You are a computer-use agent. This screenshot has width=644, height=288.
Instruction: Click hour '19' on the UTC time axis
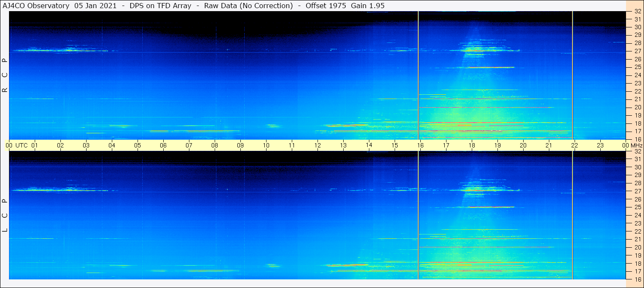(497, 145)
